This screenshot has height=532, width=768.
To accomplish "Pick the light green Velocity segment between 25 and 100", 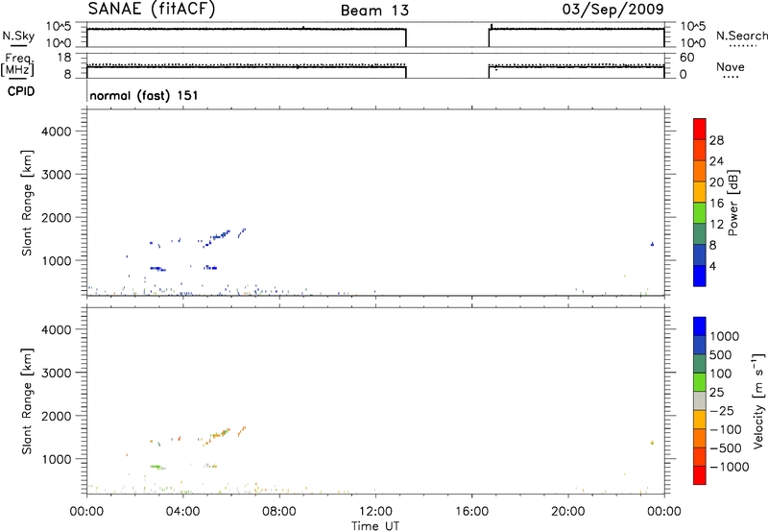I will pyautogui.click(x=700, y=382).
